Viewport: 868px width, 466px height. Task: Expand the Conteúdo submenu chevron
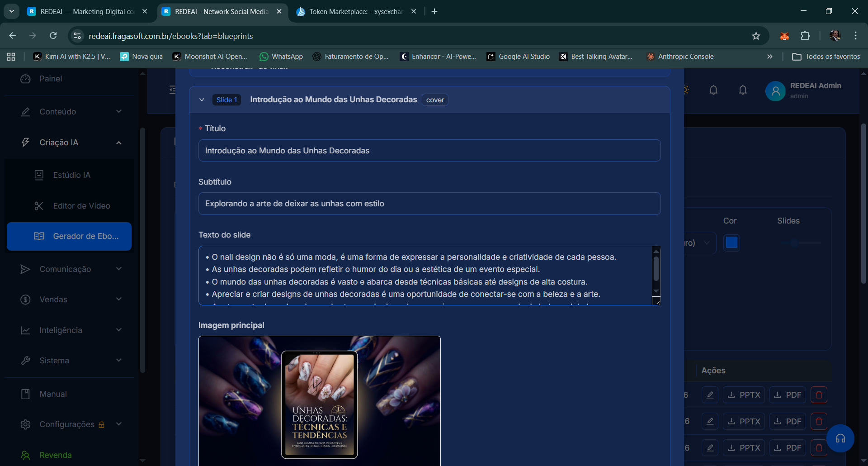(119, 111)
